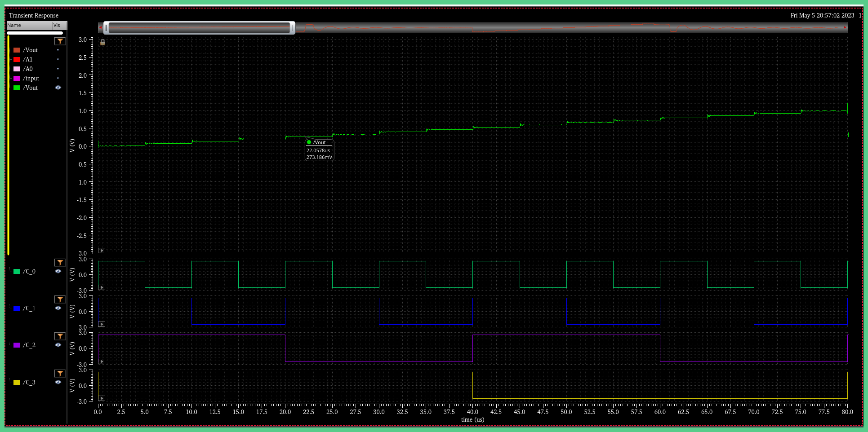
Task: Expand the play arrow of the /C_2 strip
Action: tap(102, 361)
